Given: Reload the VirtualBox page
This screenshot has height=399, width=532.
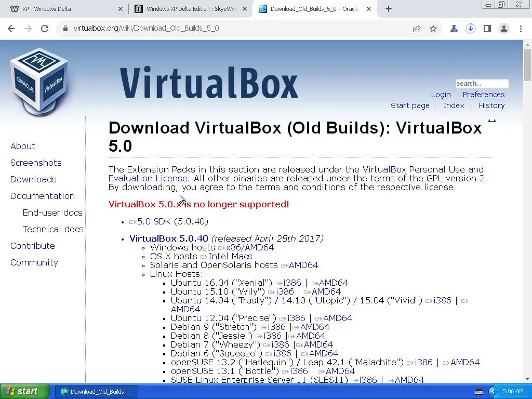Looking at the screenshot, I should (45, 29).
